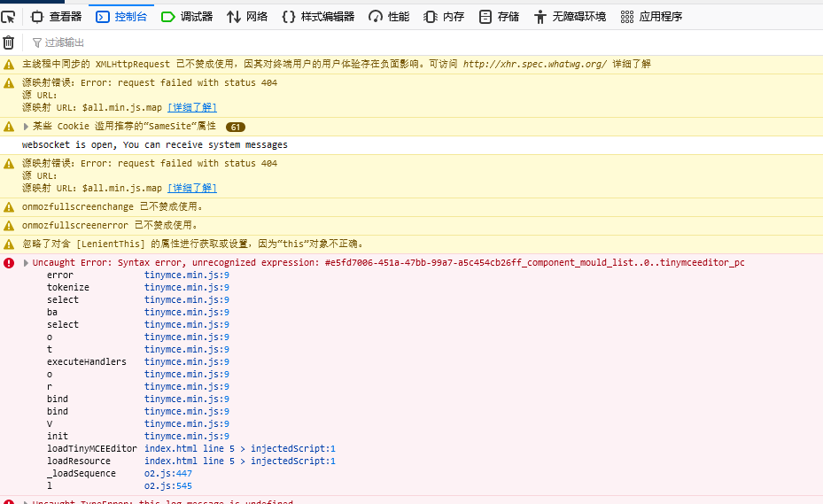Open tinymce.min.js:9 for tokenize frame

[187, 288]
